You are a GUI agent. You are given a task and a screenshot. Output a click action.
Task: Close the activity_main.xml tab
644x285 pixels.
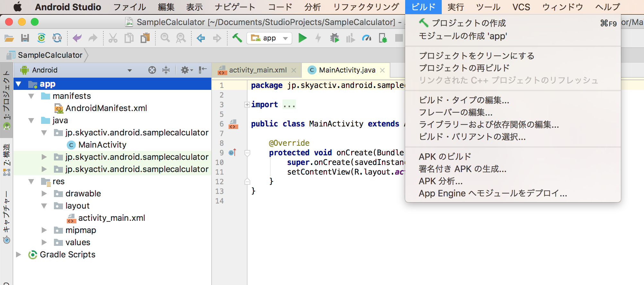(293, 70)
